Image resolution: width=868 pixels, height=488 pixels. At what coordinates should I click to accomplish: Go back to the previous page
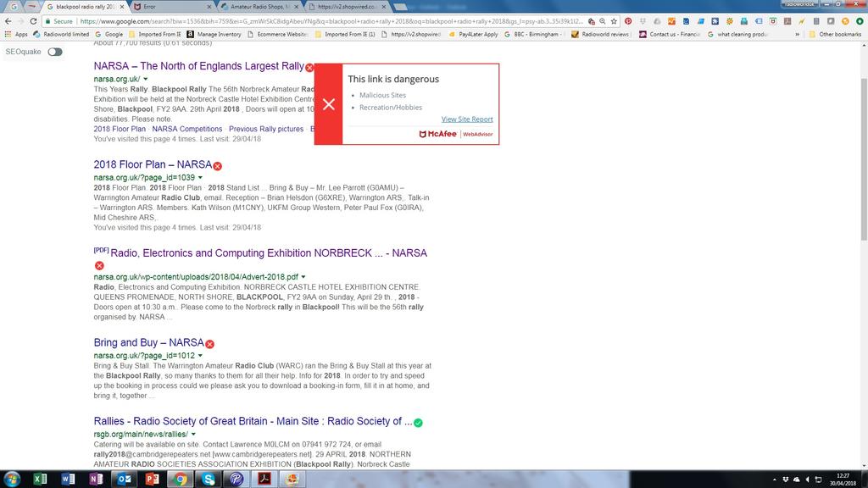pyautogui.click(x=8, y=21)
